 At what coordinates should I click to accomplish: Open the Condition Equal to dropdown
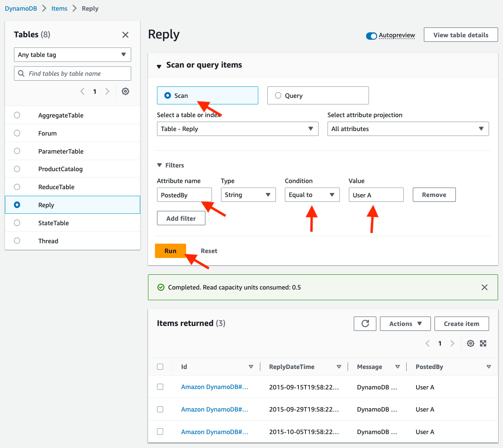tap(312, 195)
